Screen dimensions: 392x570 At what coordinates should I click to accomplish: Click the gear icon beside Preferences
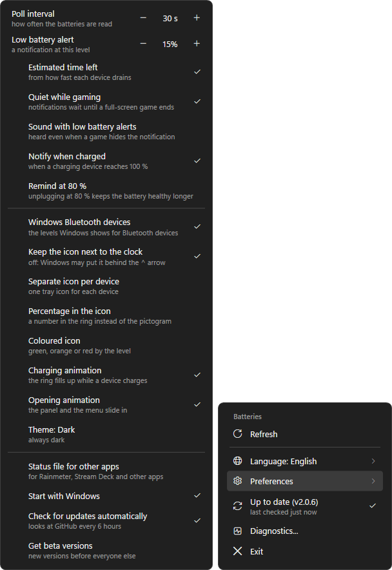click(x=237, y=481)
